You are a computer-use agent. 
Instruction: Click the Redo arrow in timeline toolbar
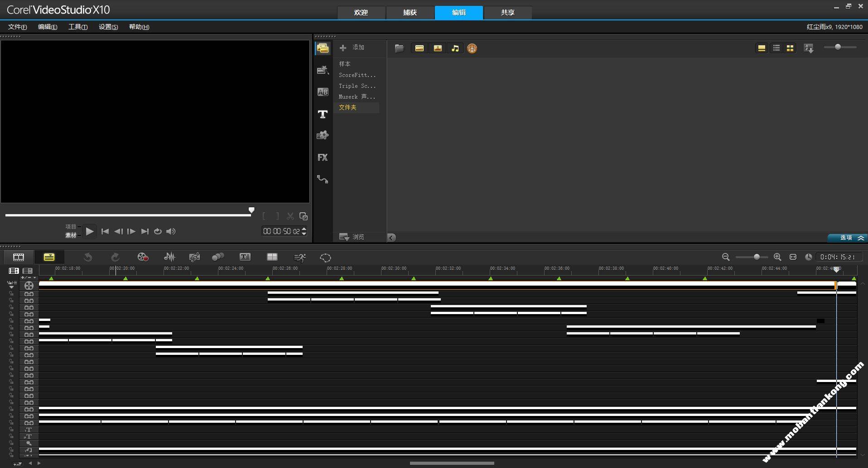116,257
